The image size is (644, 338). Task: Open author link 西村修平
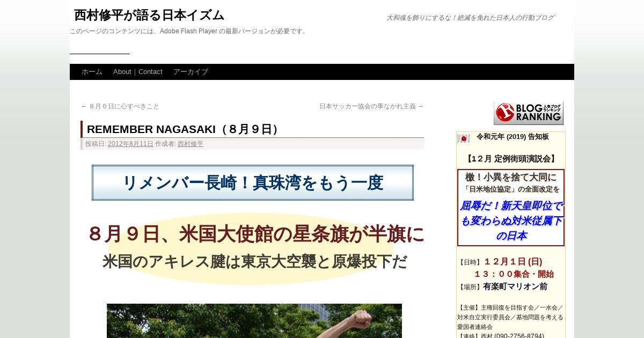pyautogui.click(x=191, y=144)
